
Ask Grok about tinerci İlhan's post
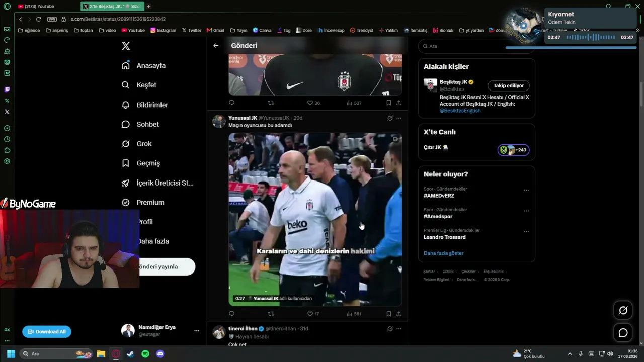[x=390, y=329]
